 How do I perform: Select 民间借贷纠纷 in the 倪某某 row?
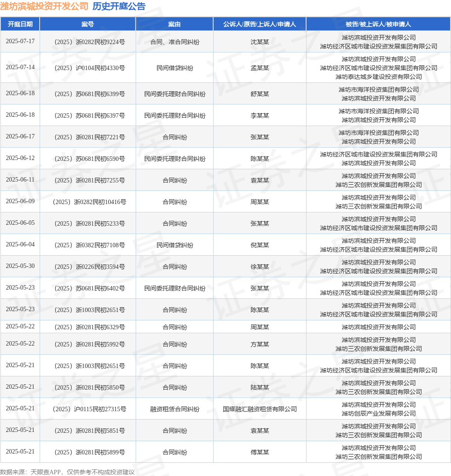coord(175,245)
